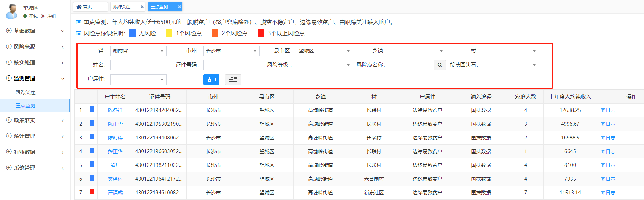Image resolution: width=644 pixels, height=200 pixels.
Task: Click the plus icon beside 监测管理
Action: tap(9, 78)
